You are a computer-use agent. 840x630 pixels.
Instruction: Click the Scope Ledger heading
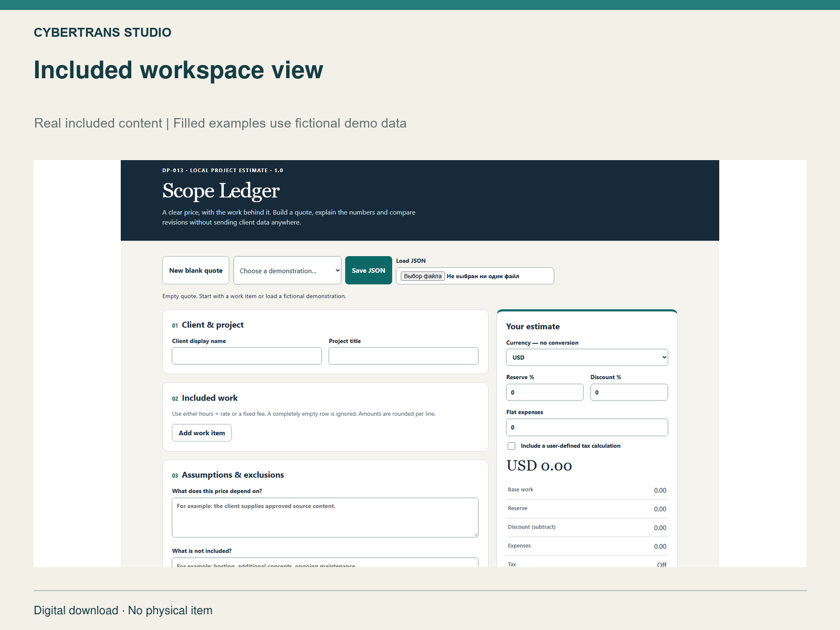pos(221,191)
